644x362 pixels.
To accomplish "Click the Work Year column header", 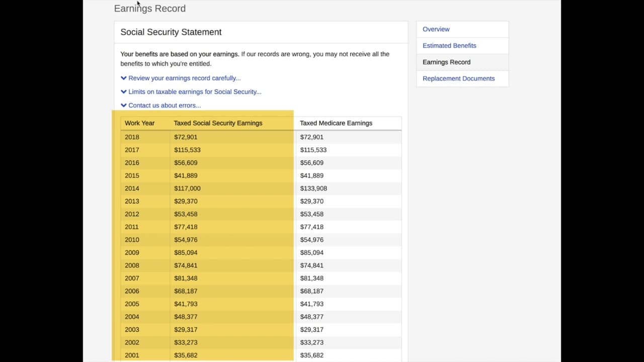I will pos(140,123).
